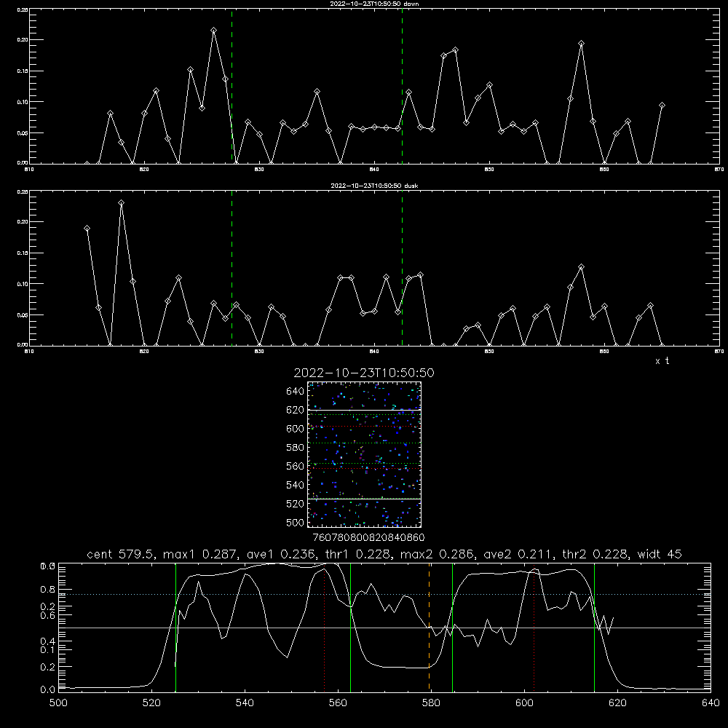The image size is (728, 728).
Task: Click the 'cent 579.5' statistic
Action: pyautogui.click(x=120, y=554)
